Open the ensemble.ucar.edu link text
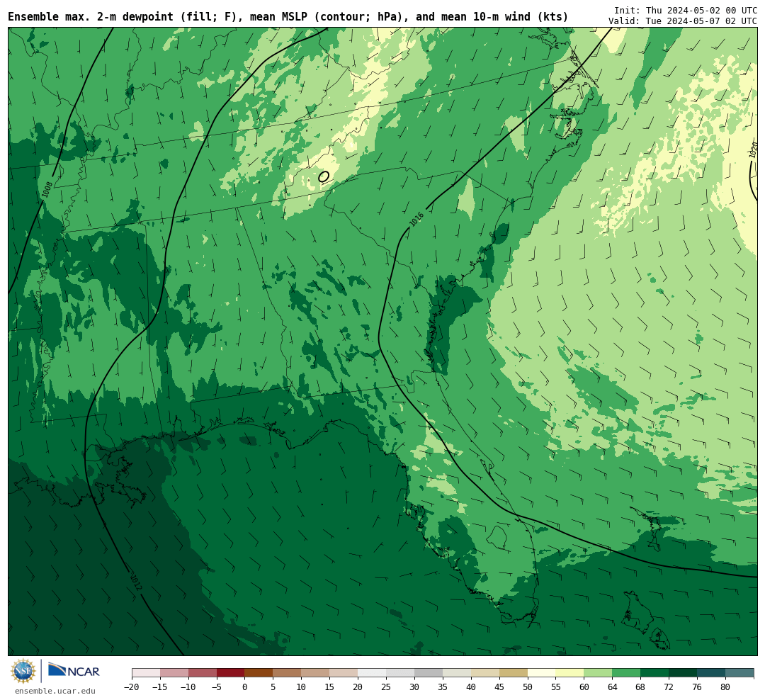The height and width of the screenshot is (700, 765). tap(55, 691)
